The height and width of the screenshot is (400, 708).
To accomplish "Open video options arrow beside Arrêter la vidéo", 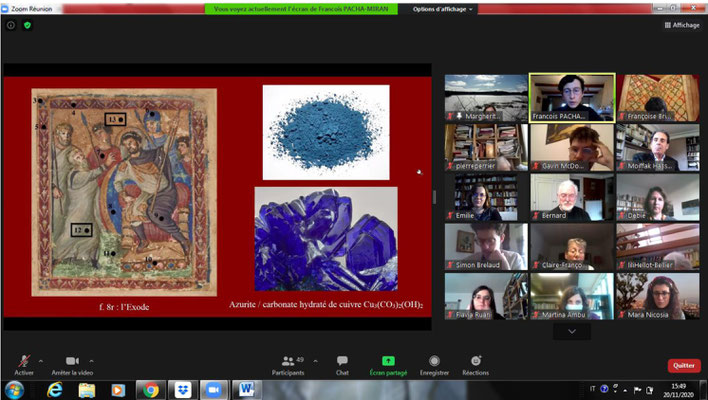I will 91,361.
